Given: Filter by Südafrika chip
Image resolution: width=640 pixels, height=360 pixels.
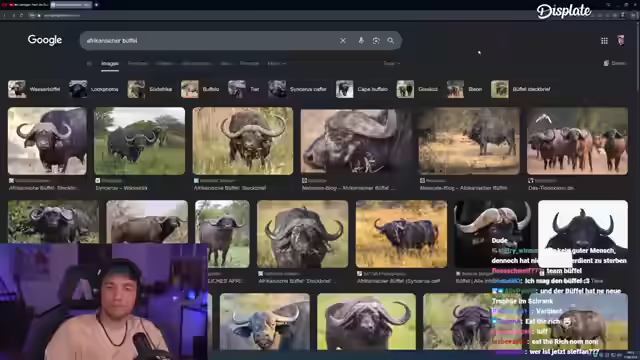Looking at the screenshot, I should point(150,89).
